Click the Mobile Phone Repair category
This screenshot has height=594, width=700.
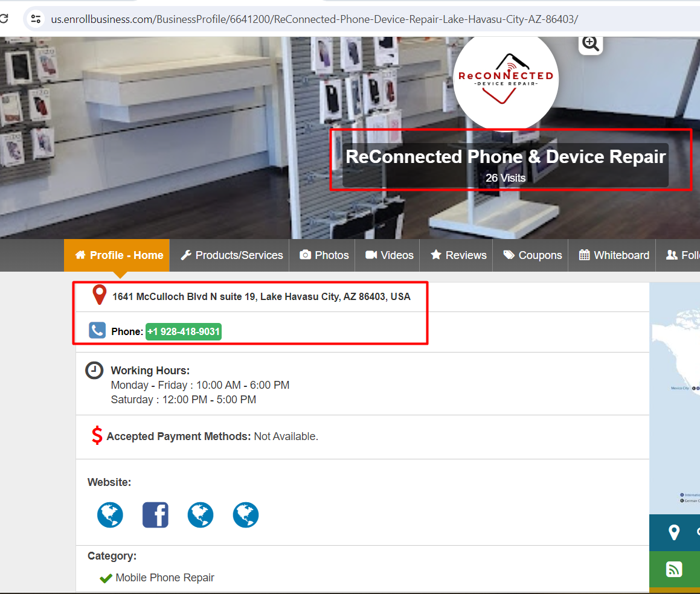(x=165, y=578)
